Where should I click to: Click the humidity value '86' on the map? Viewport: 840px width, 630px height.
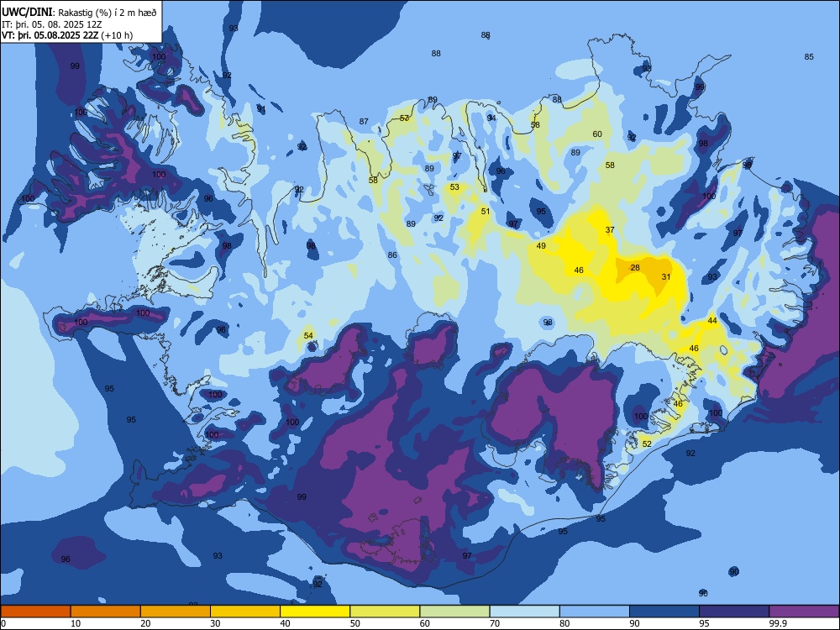[x=392, y=255]
